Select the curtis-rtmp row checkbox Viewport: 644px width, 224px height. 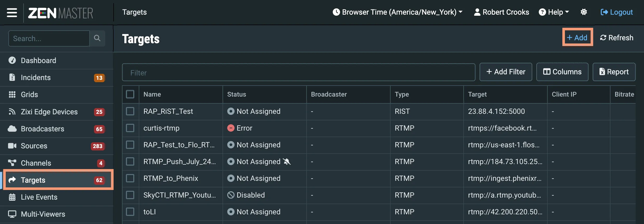[130, 128]
